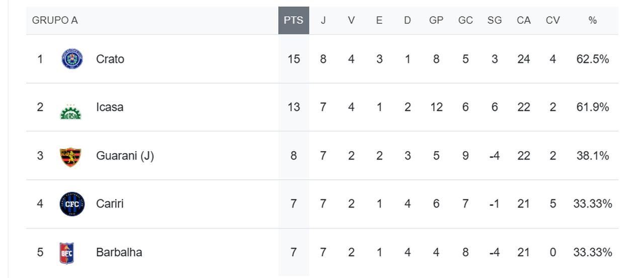The image size is (644, 278).
Task: Click the Guarani (J) shield logo
Action: 70,157
